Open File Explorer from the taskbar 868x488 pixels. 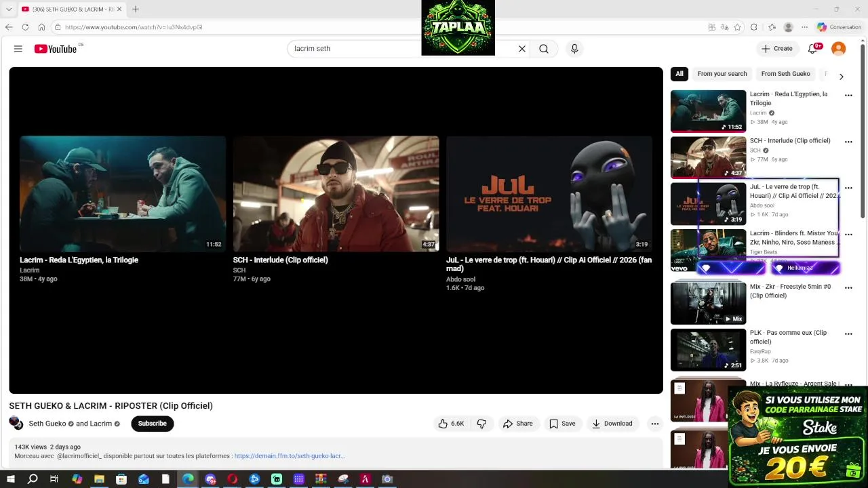point(99,479)
